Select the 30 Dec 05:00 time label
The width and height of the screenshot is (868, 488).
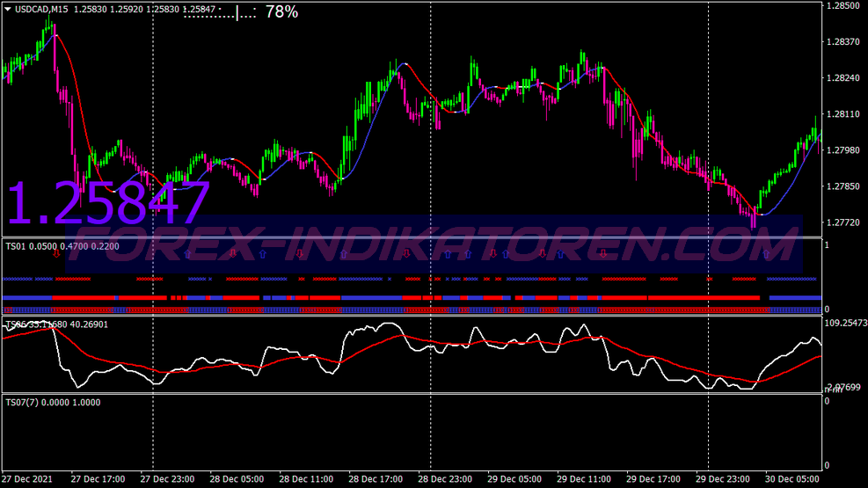[793, 480]
